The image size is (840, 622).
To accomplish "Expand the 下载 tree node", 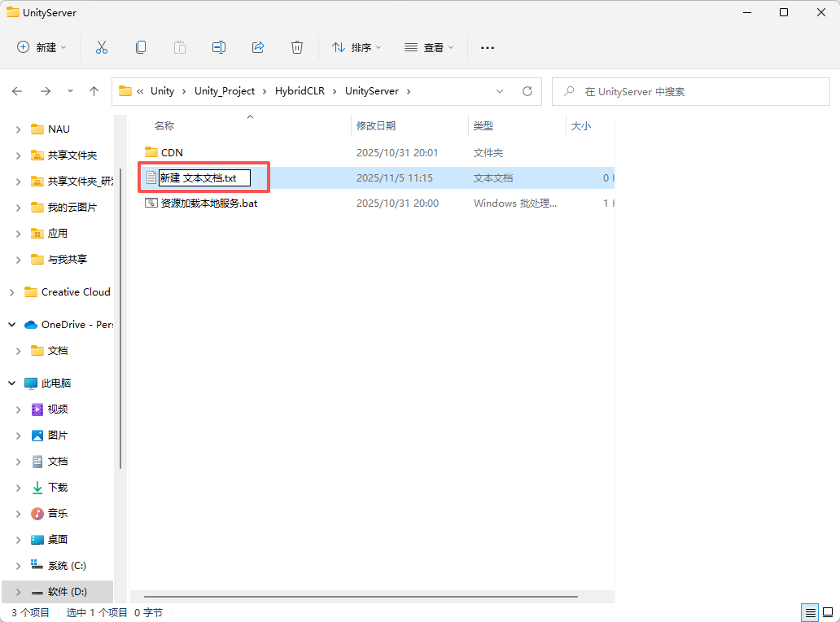I will click(x=18, y=488).
